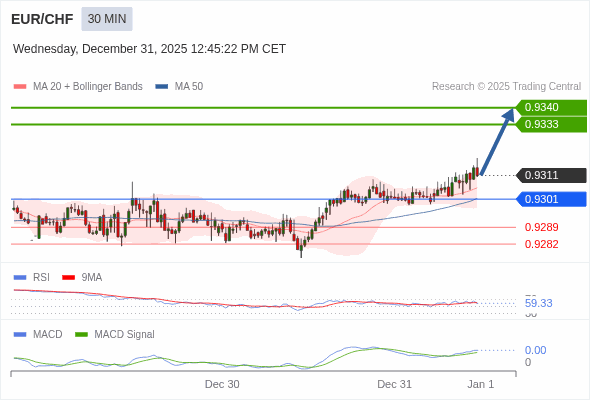This screenshot has width=590, height=400.
Task: Click the MA 50 legend label
Action: (189, 87)
